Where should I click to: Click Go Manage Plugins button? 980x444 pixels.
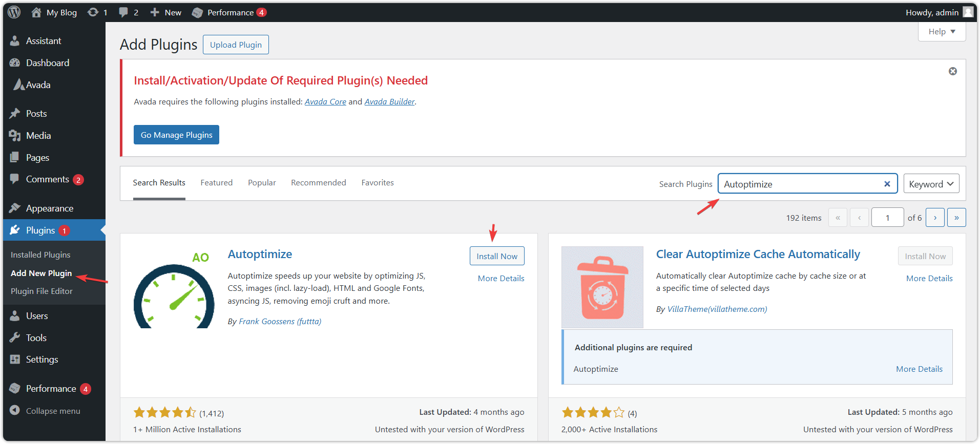176,135
